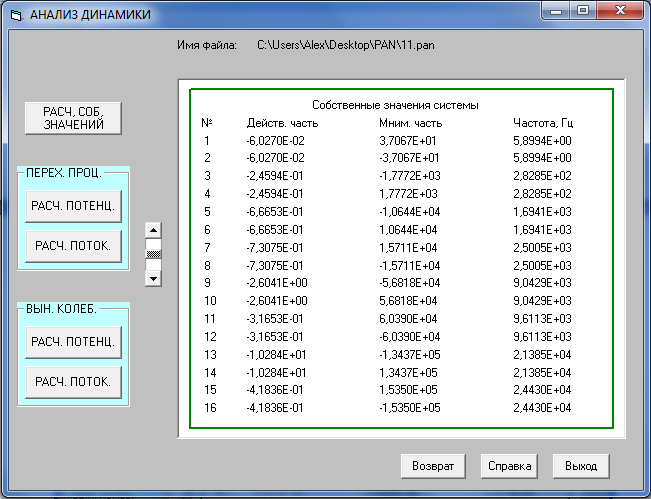
Task: Click real part -3,1653E-01 in row 11
Action: (x=275, y=318)
